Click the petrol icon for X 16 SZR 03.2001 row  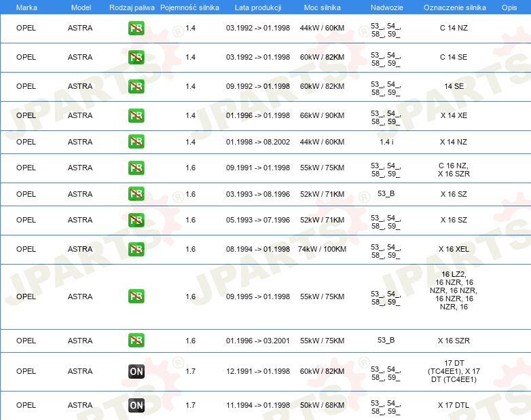point(136,340)
